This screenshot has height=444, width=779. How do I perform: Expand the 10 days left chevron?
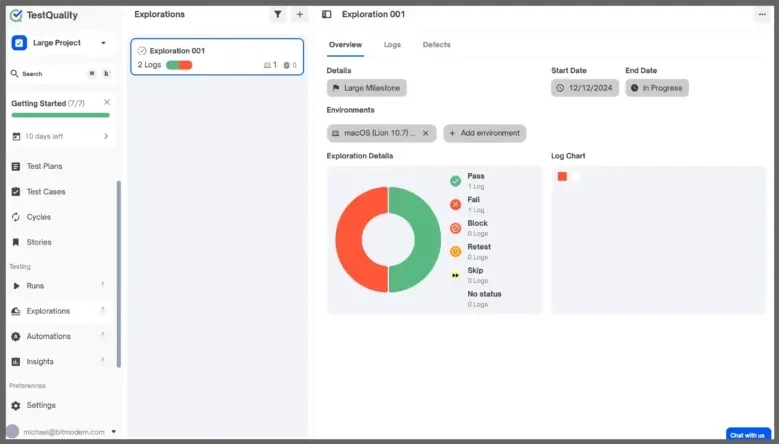106,136
